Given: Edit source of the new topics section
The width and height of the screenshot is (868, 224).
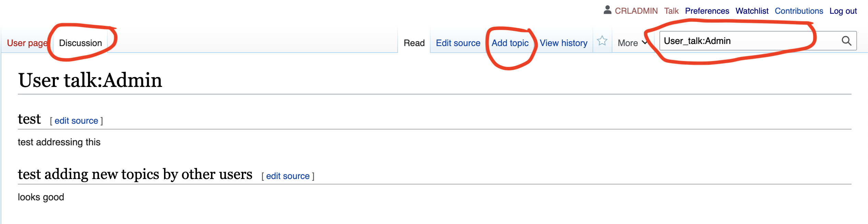Looking at the screenshot, I should [x=288, y=176].
